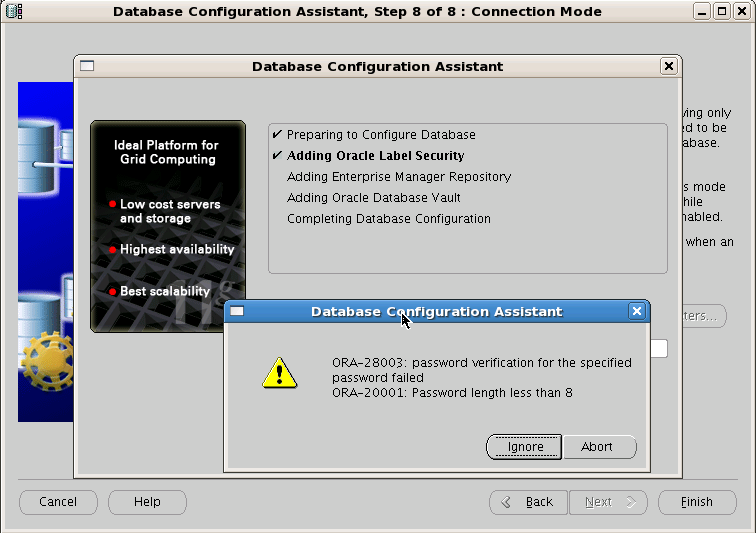
Task: Click Abort in the error dialog
Action: [x=599, y=447]
